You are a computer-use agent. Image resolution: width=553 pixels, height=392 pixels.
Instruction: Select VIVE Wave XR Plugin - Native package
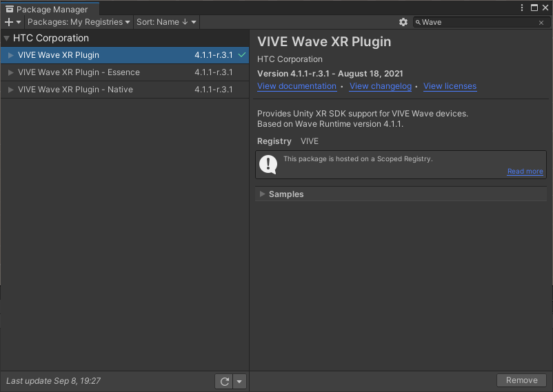pyautogui.click(x=75, y=90)
